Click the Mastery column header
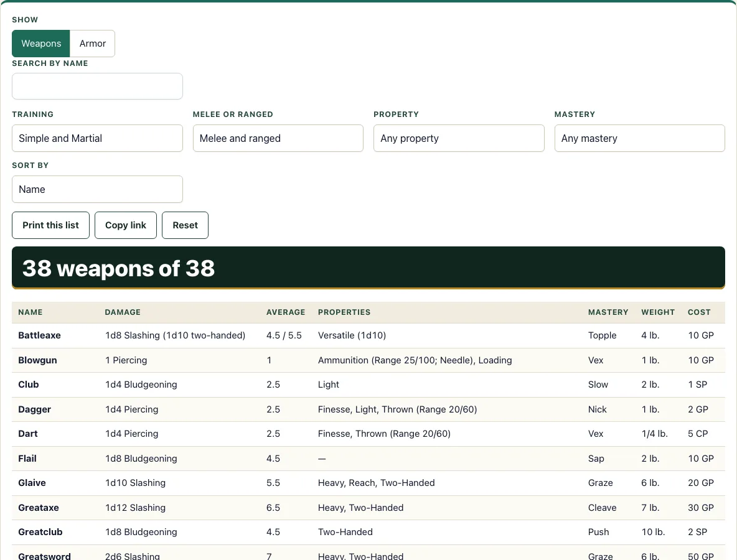The image size is (737, 560). pos(608,312)
